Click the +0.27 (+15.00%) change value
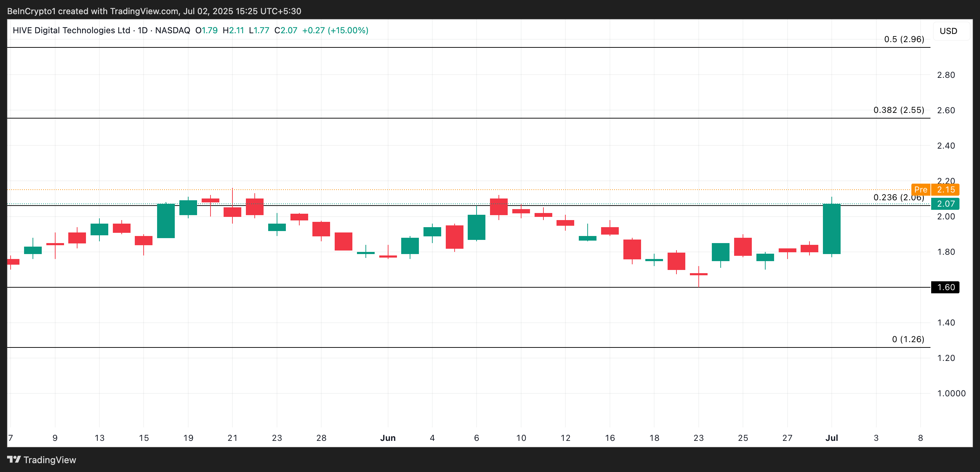980x472 pixels. tap(335, 30)
